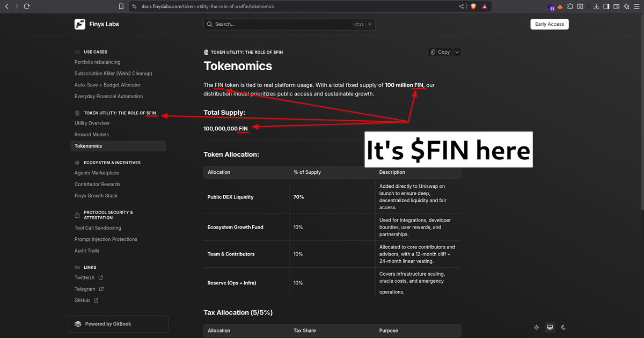
Task: Click the Copy page button
Action: (x=441, y=52)
